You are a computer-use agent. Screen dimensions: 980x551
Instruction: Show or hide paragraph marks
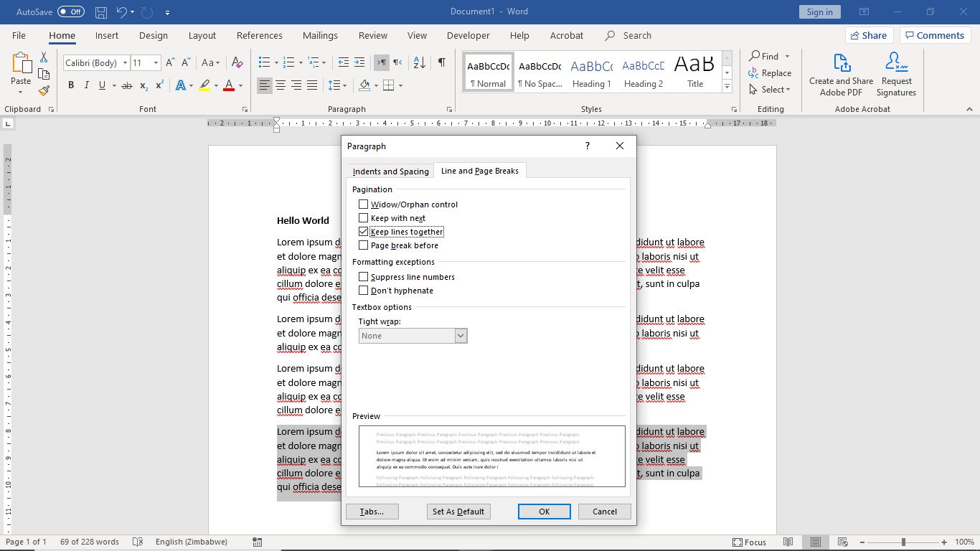click(442, 63)
